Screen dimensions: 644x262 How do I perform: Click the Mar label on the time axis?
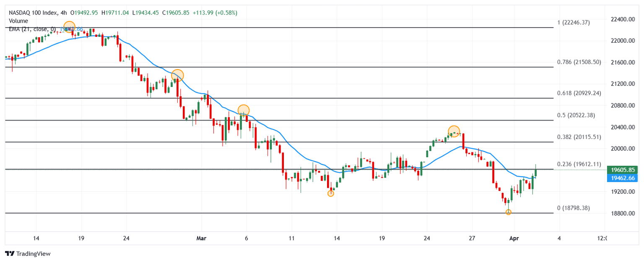(202, 239)
